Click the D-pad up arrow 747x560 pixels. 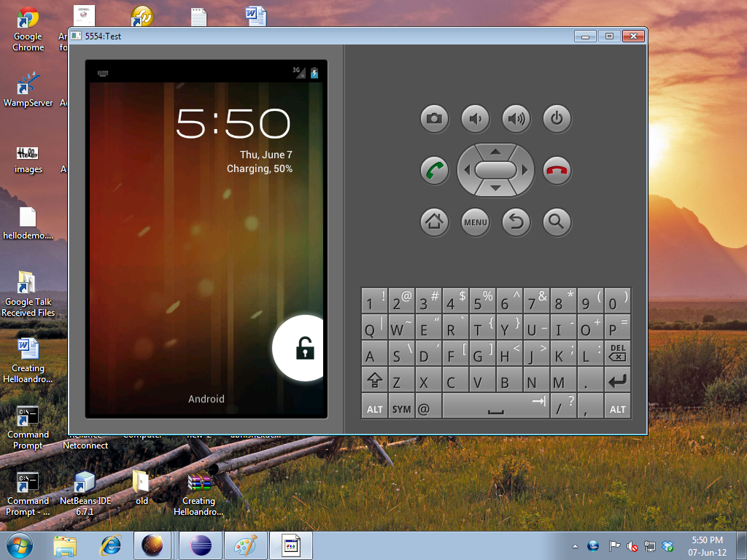point(495,152)
